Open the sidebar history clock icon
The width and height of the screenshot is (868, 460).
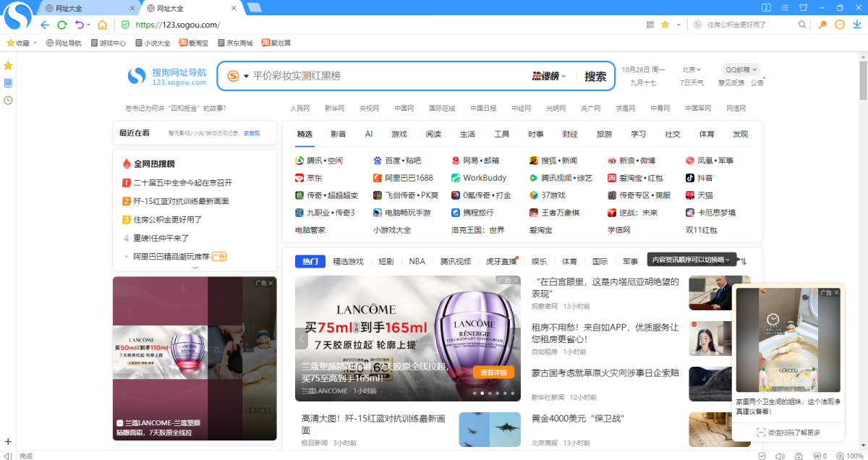pyautogui.click(x=8, y=101)
